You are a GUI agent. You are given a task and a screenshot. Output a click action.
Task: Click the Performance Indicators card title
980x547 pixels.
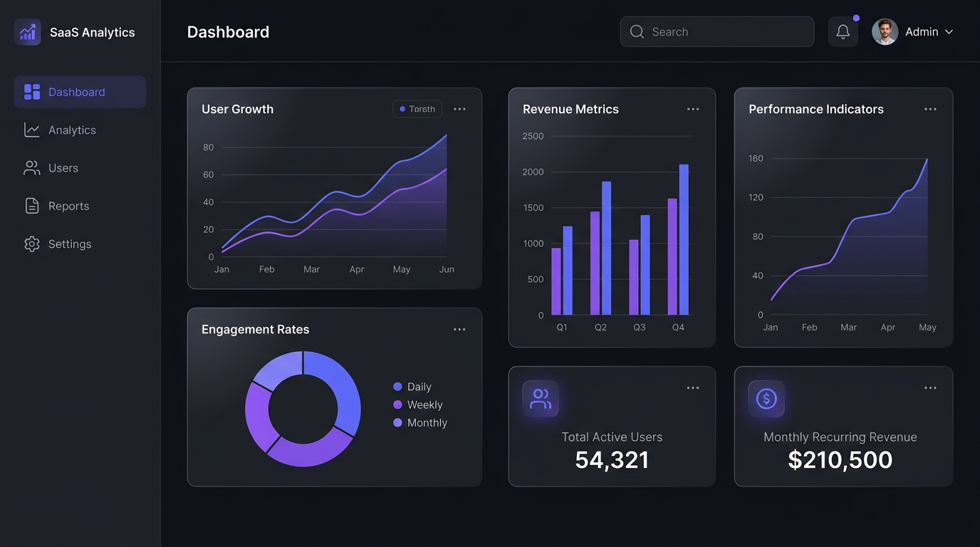point(816,109)
